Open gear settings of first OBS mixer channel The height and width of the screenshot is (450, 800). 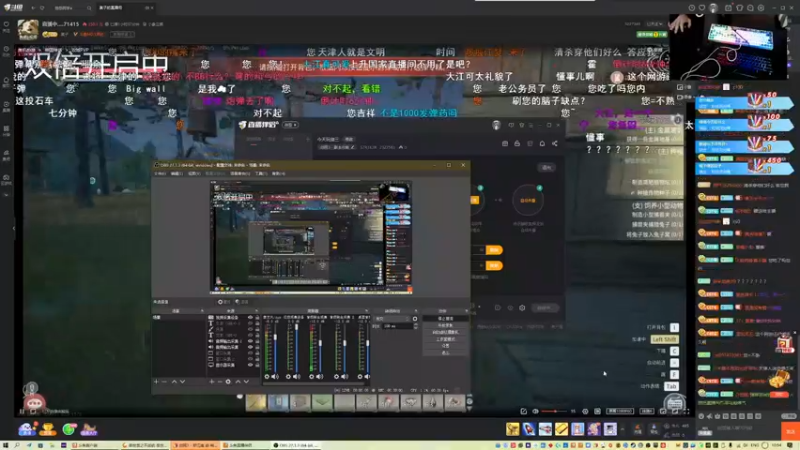[267, 377]
